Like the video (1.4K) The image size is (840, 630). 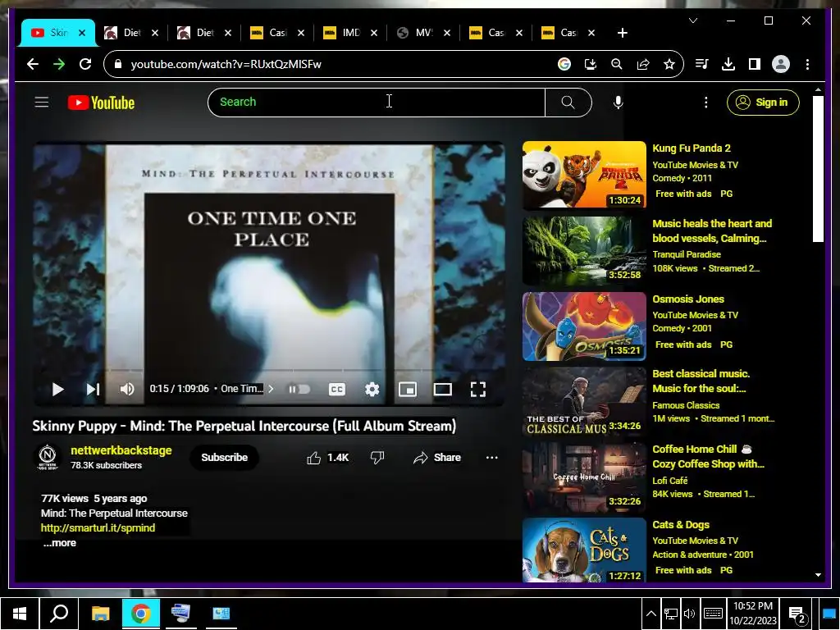tap(328, 458)
